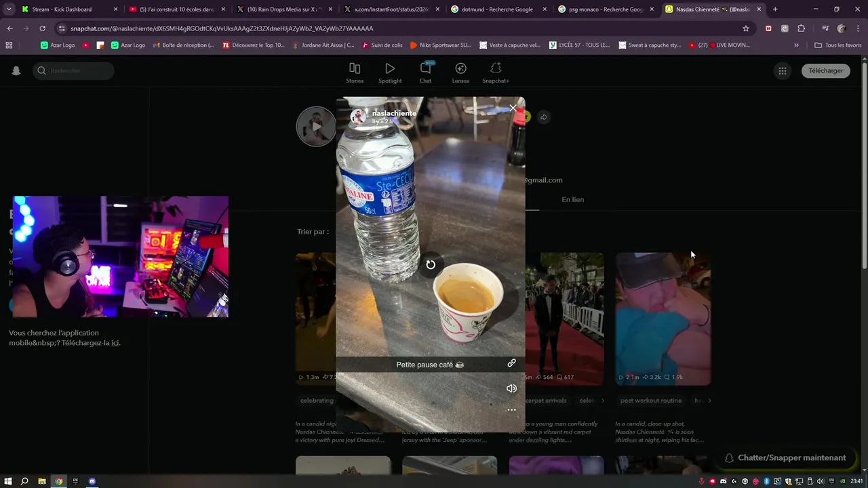Open File Explorer from the taskbar
The height and width of the screenshot is (488, 868).
point(42,481)
